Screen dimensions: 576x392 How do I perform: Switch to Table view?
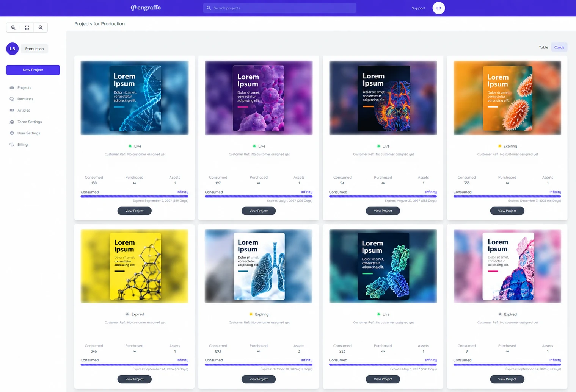pyautogui.click(x=543, y=47)
